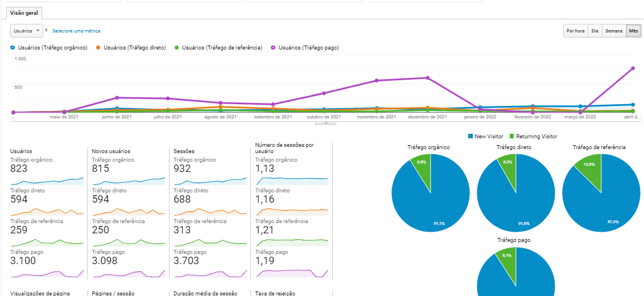Viewport: 644px width, 296px height.
Task: Click the green Tráfego de referência legend marker
Action: click(x=177, y=48)
